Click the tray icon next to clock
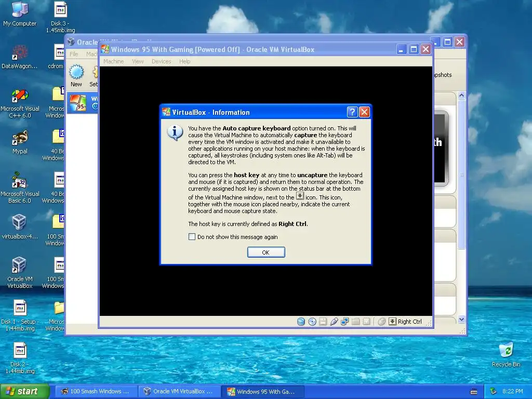The image size is (532, 399). coord(494,392)
